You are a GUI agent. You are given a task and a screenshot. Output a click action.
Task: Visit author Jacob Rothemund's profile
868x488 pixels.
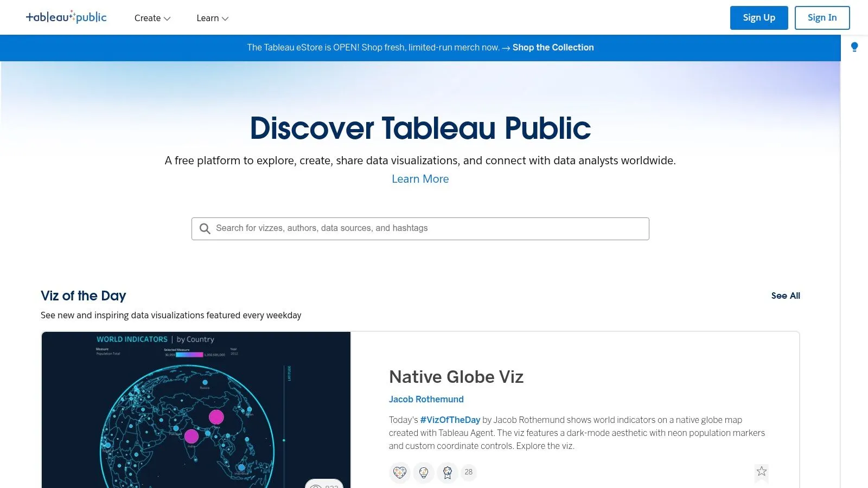426,399
